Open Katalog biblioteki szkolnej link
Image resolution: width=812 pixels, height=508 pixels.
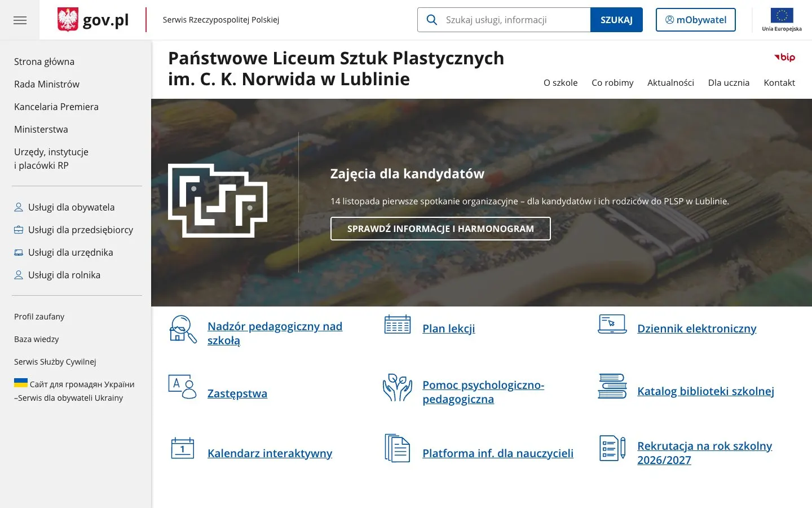click(x=705, y=391)
